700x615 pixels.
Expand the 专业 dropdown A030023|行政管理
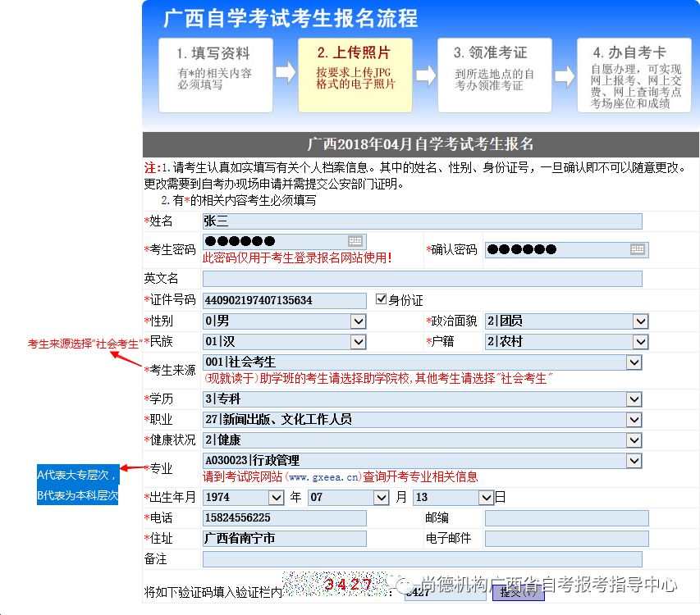click(x=423, y=460)
